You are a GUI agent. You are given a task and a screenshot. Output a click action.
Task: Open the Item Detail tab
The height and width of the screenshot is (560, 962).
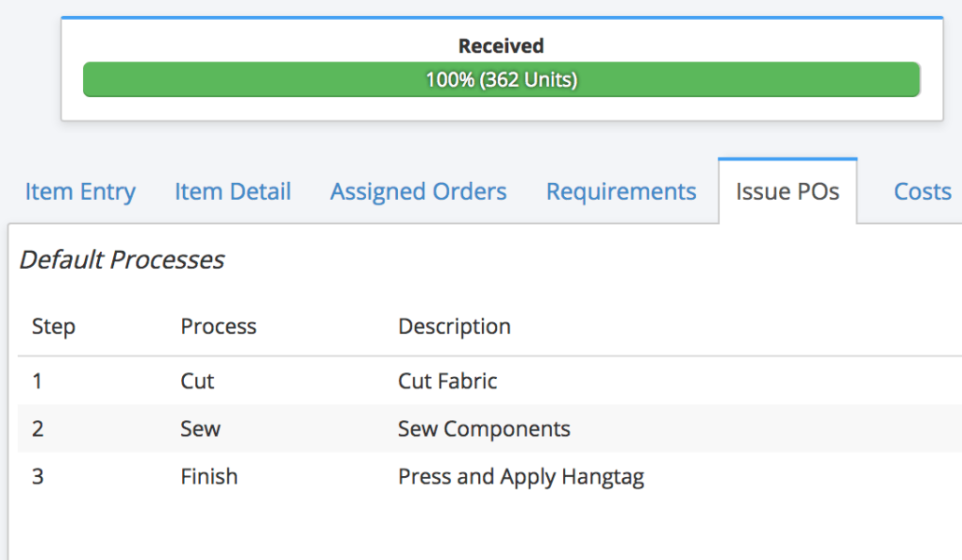click(233, 191)
